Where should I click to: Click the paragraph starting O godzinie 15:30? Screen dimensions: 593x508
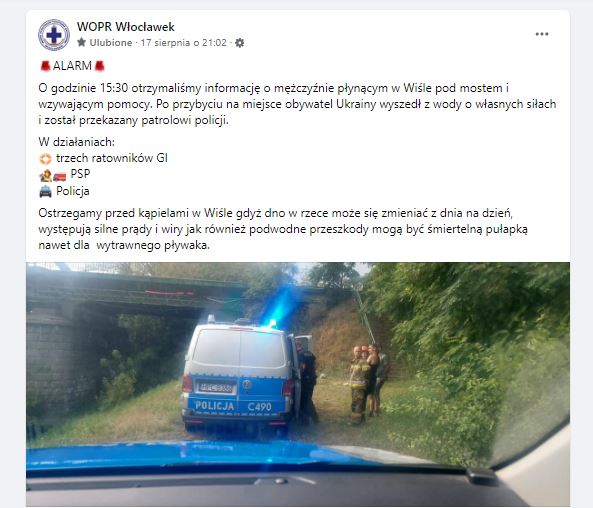297,104
